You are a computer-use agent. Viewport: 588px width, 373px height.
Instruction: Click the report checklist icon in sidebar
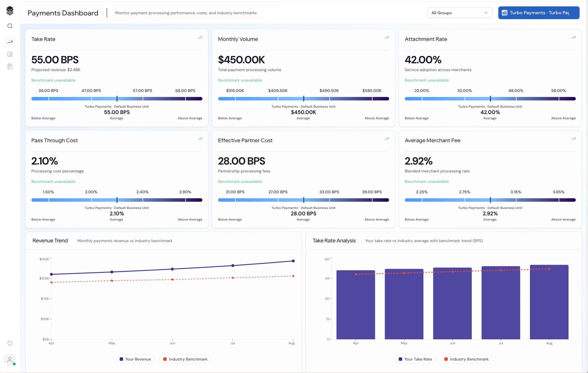coord(10,67)
